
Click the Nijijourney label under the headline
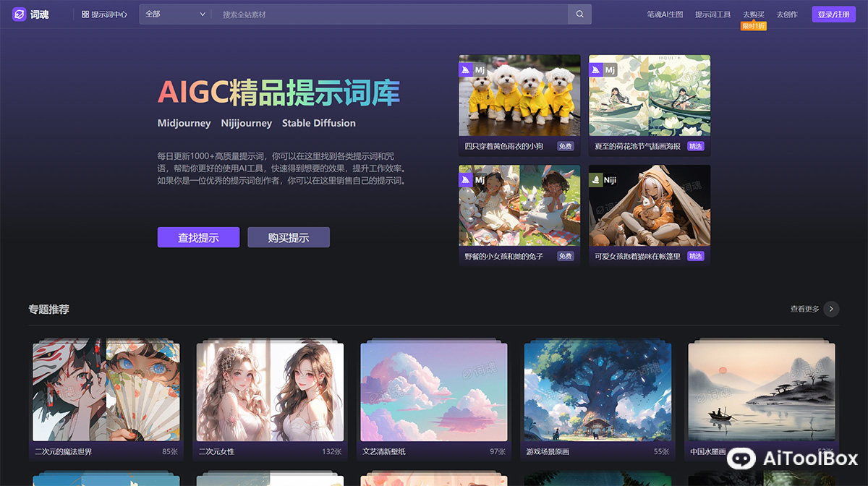click(247, 123)
